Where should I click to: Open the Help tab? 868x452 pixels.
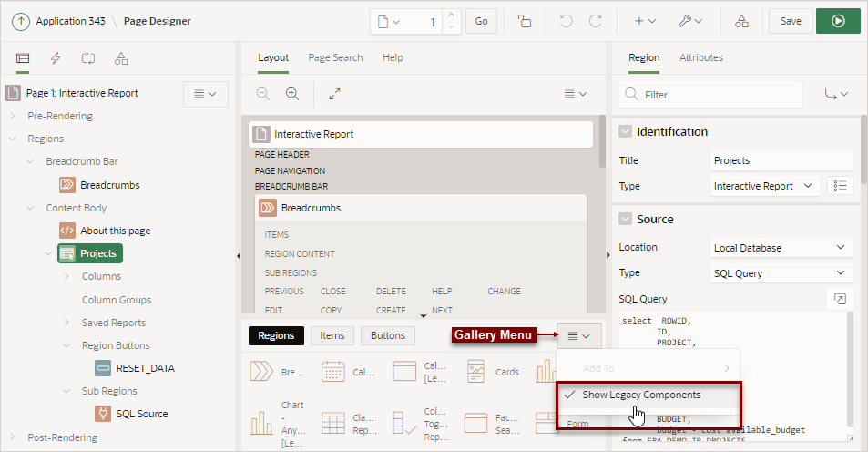[393, 57]
